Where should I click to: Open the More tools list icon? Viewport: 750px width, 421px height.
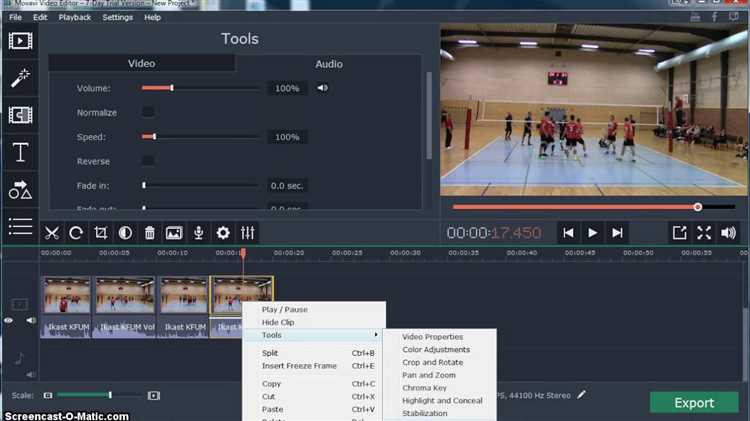point(20,226)
